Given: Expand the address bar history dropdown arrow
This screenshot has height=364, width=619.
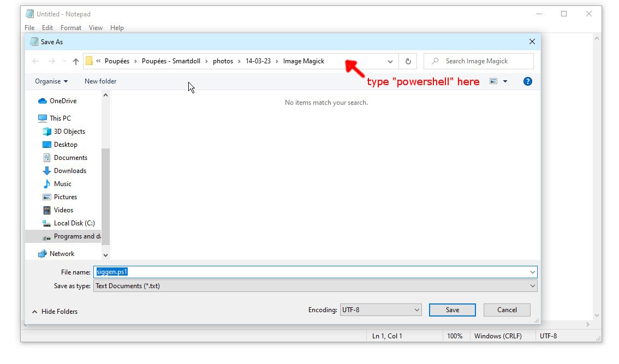Looking at the screenshot, I should [x=390, y=61].
